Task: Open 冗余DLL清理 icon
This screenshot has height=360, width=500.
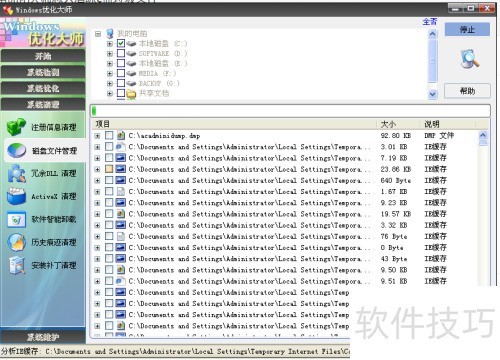Action: (16, 173)
